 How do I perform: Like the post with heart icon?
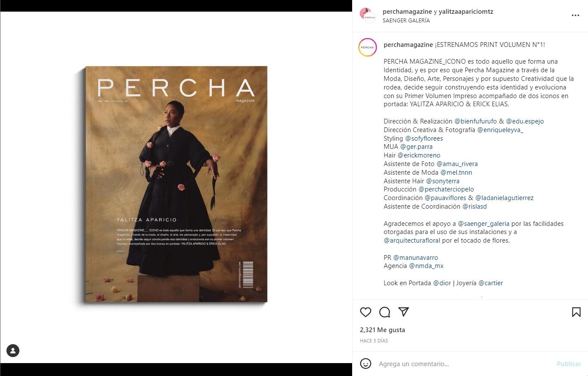pyautogui.click(x=365, y=312)
